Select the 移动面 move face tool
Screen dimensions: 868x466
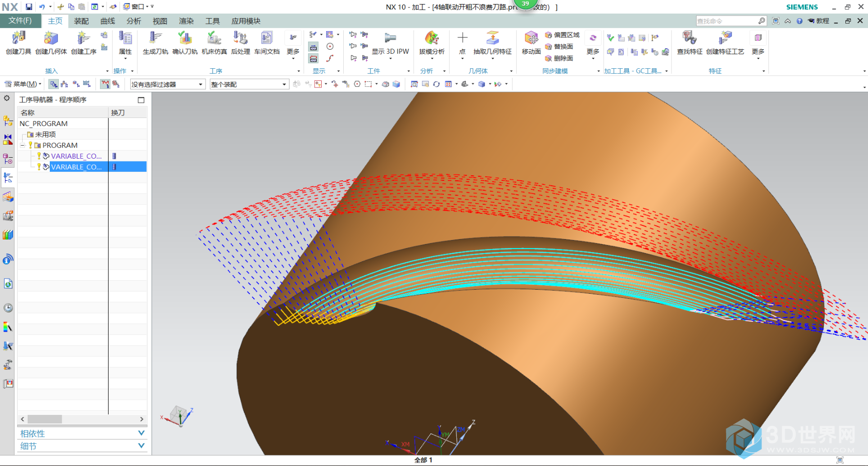click(x=531, y=42)
